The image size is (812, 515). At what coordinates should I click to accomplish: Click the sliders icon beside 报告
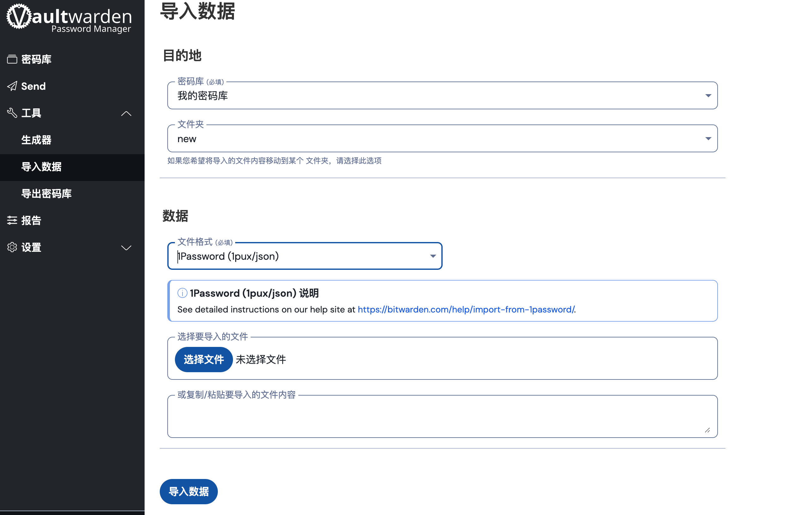[x=12, y=221]
